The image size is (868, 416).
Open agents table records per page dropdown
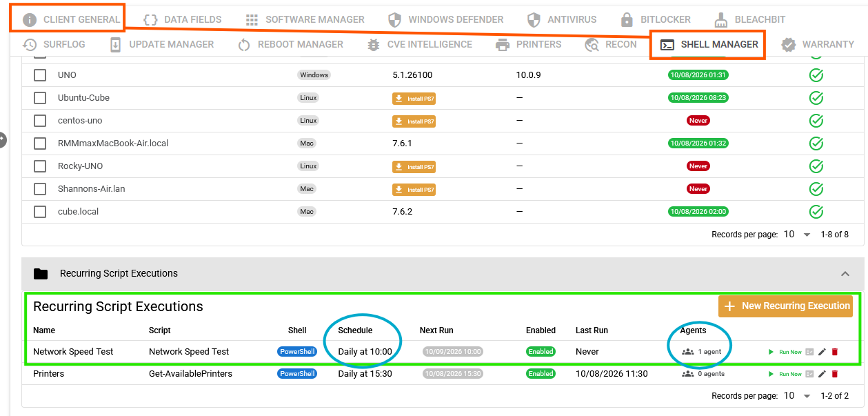point(797,235)
